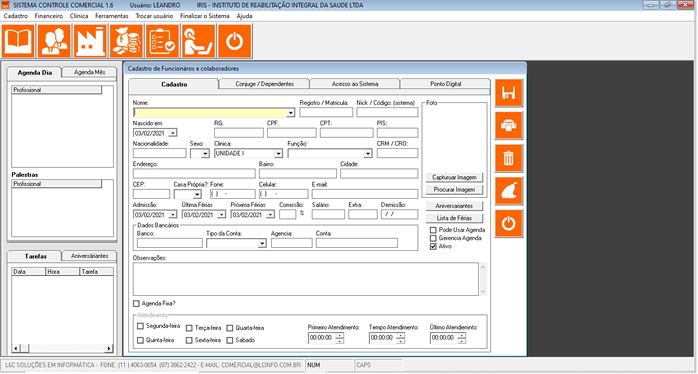Image resolution: width=698 pixels, height=374 pixels.
Task: Open the people/employees toolbar icon
Action: coord(54,41)
